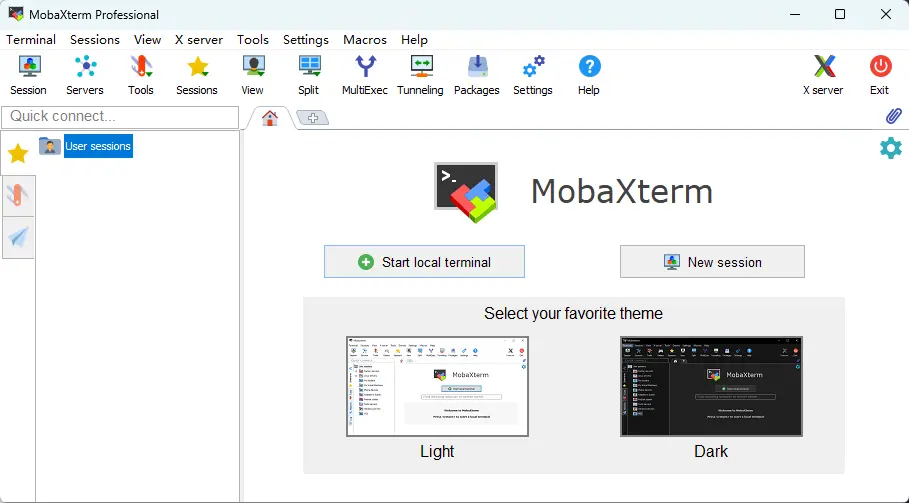Choose the Light theme thumbnail
The width and height of the screenshot is (909, 503).
(437, 387)
